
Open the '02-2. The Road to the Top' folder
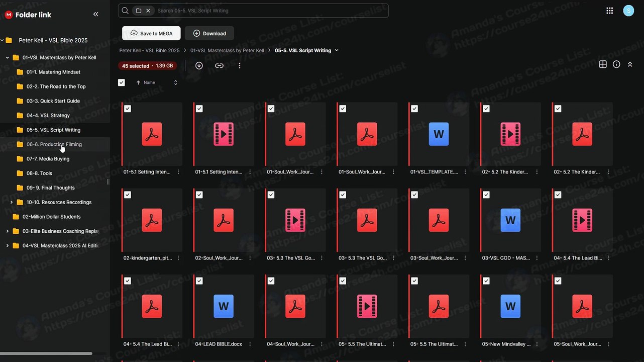coord(56,86)
